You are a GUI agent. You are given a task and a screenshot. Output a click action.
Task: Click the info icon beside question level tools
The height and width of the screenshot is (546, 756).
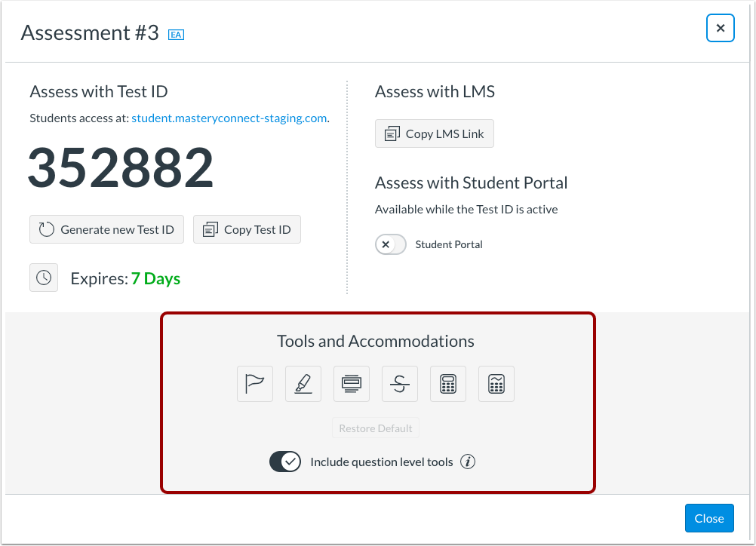pyautogui.click(x=468, y=462)
